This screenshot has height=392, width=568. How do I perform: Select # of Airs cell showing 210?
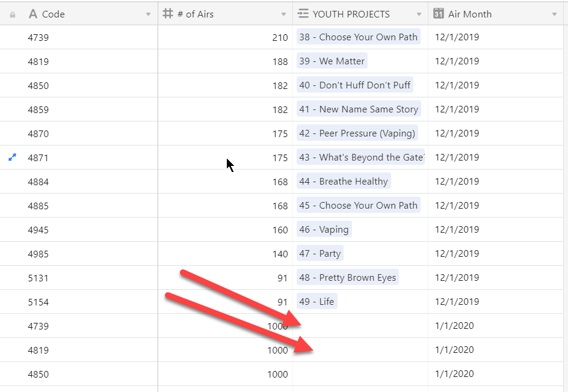click(225, 37)
